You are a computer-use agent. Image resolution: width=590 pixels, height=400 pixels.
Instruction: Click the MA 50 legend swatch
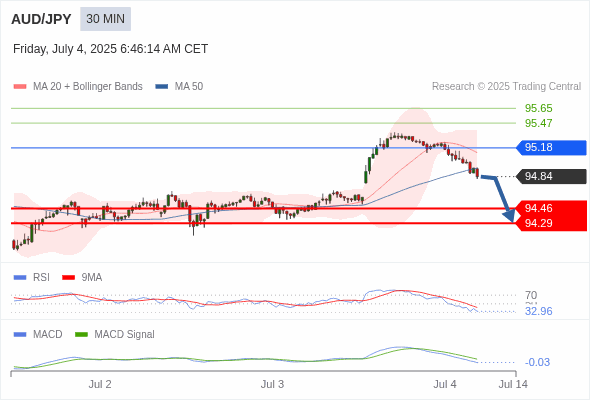[x=161, y=87]
